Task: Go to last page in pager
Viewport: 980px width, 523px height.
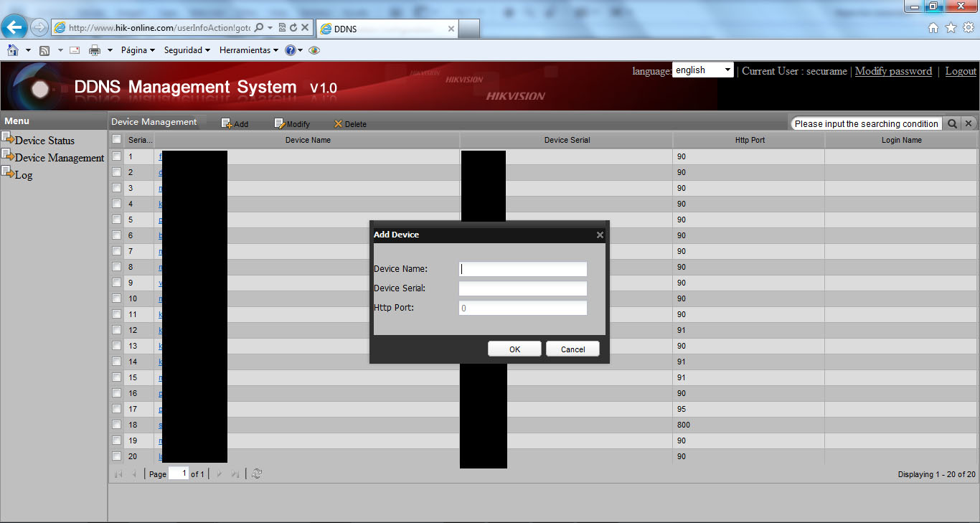Action: click(235, 473)
